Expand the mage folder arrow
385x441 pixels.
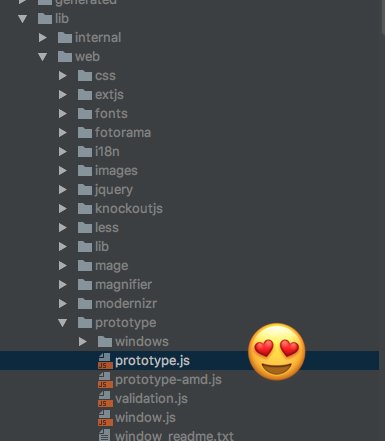[63, 266]
